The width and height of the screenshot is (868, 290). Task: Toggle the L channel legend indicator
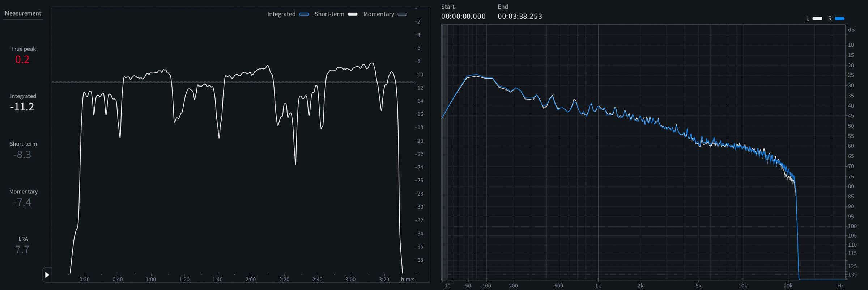[x=817, y=18]
